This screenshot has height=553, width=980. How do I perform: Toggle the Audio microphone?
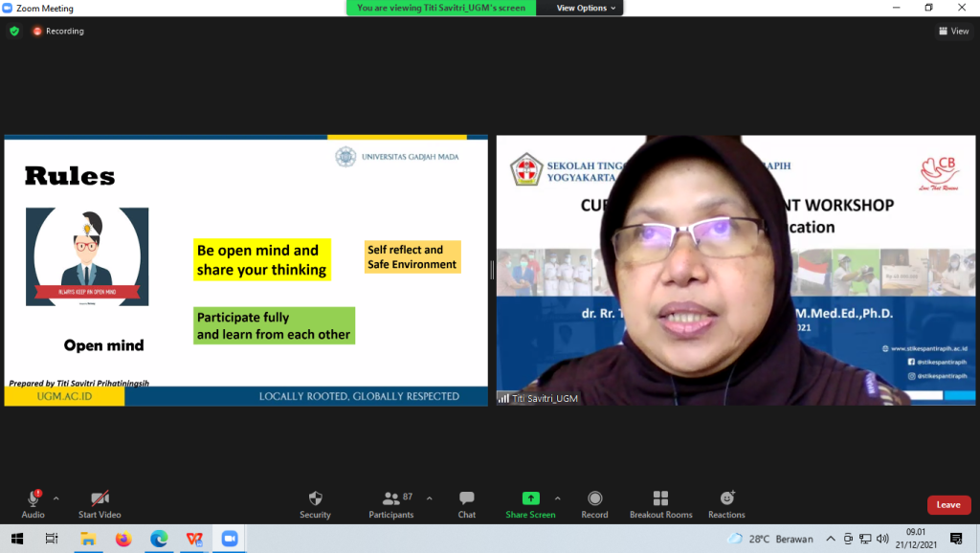[x=33, y=498]
